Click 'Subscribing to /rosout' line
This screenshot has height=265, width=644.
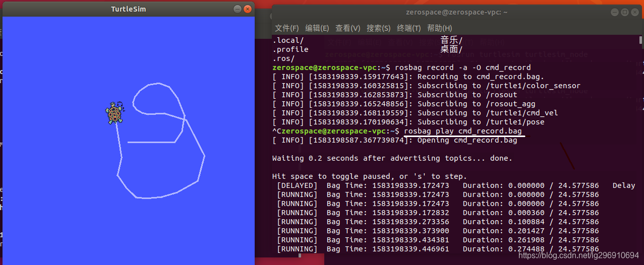tap(395, 95)
